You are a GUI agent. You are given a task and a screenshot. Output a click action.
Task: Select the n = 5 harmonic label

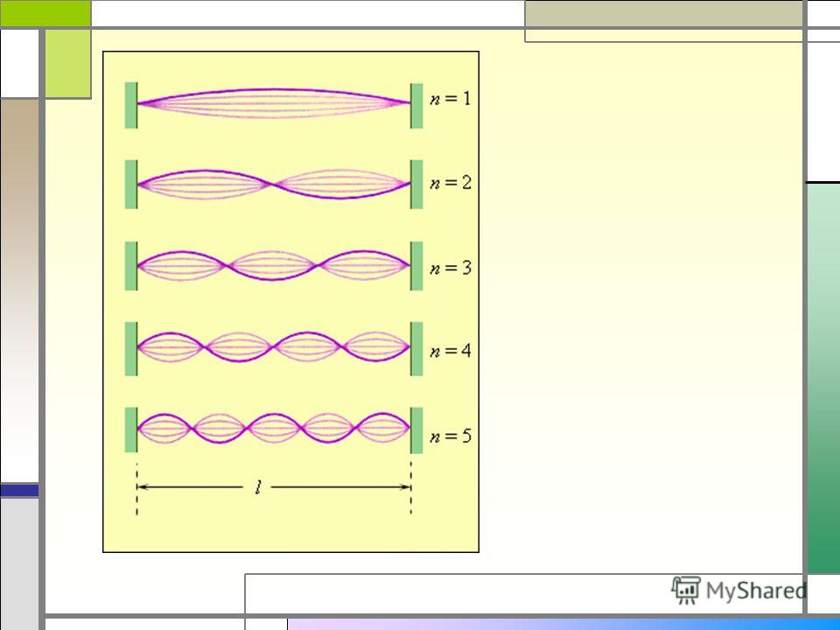450,436
